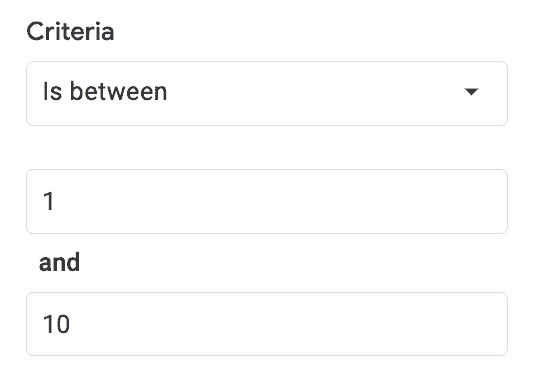Image resolution: width=544 pixels, height=388 pixels.
Task: Click the input field containing 1
Action: [267, 201]
